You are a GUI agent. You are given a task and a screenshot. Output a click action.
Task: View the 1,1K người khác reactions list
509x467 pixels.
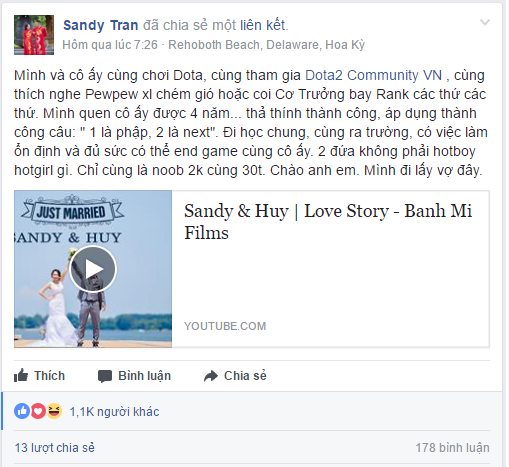pyautogui.click(x=114, y=412)
